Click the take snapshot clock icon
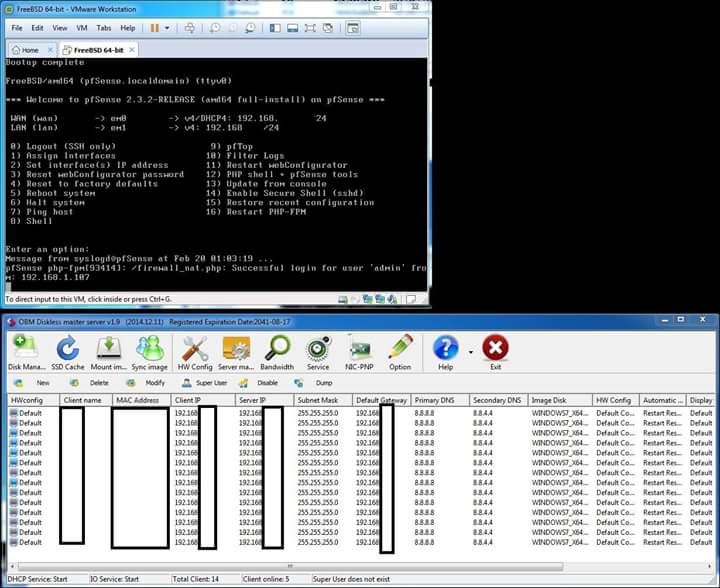The image size is (720, 588). tap(214, 28)
